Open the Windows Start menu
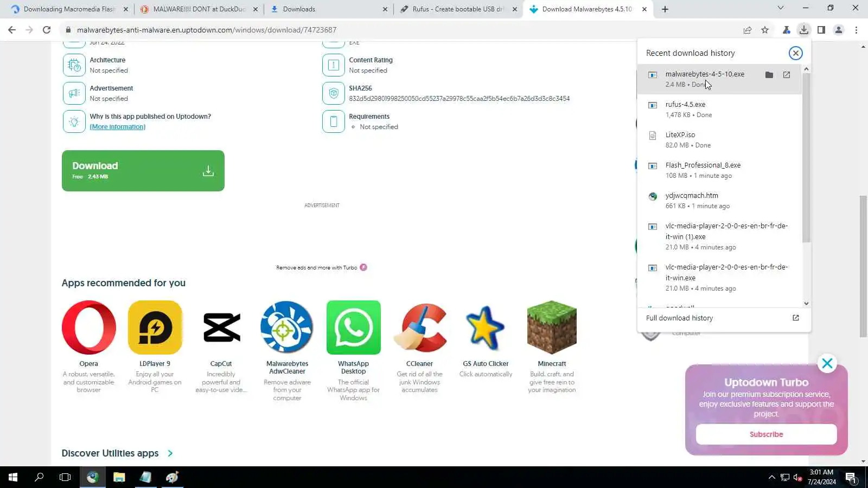The height and width of the screenshot is (488, 868). pyautogui.click(x=13, y=477)
